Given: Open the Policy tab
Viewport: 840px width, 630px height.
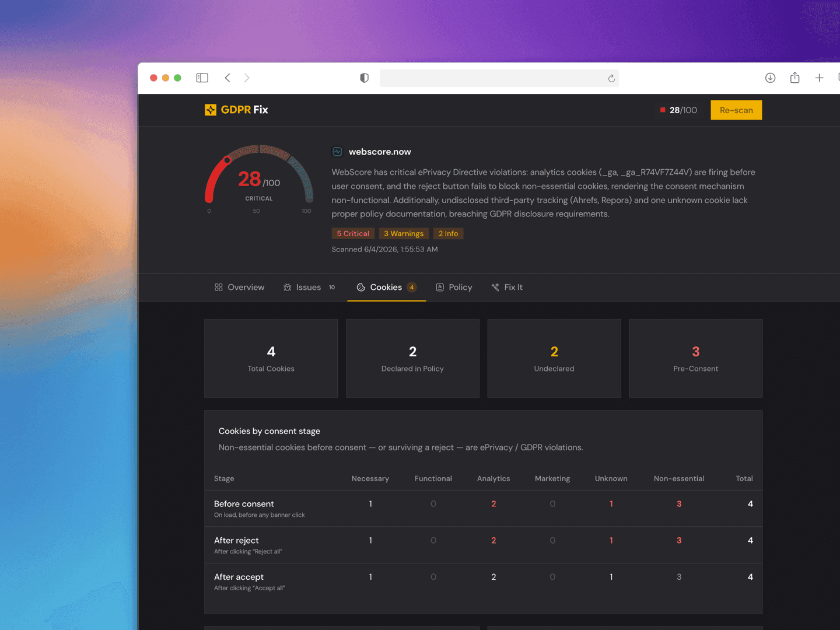Looking at the screenshot, I should 454,287.
